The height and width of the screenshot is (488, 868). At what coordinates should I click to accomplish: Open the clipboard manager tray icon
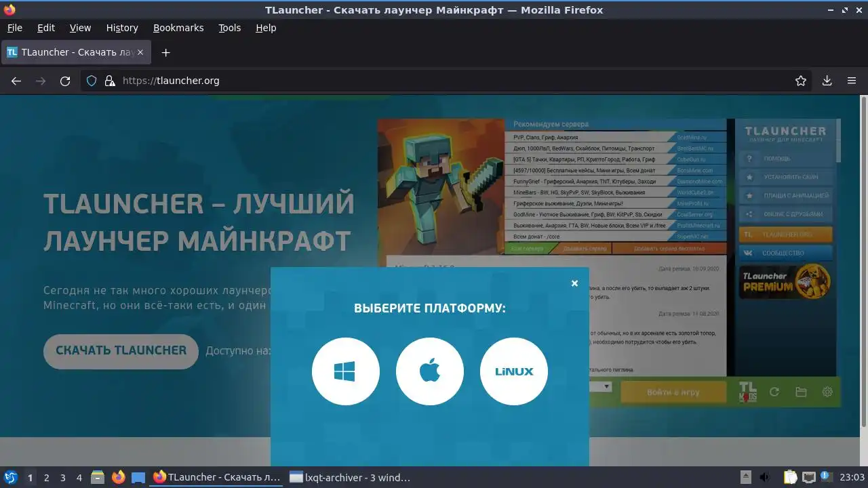[790, 477]
